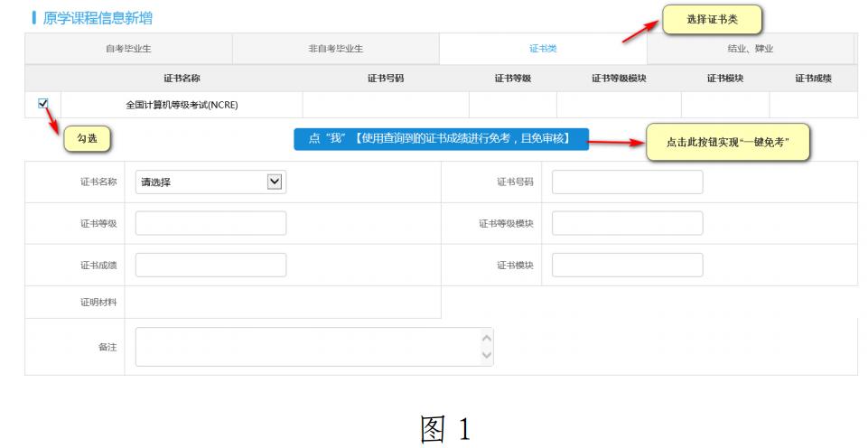The width and height of the screenshot is (868, 448).
Task: Click the 证书号码 input field
Action: (627, 182)
